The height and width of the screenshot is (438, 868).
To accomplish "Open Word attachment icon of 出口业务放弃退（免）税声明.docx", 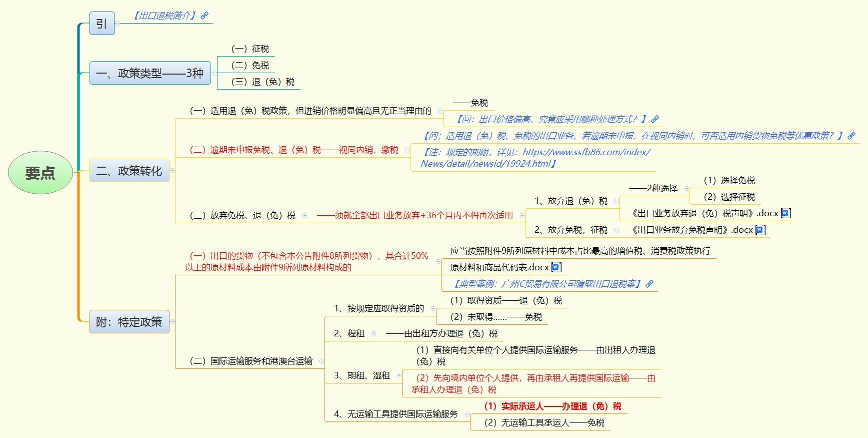I will point(785,213).
